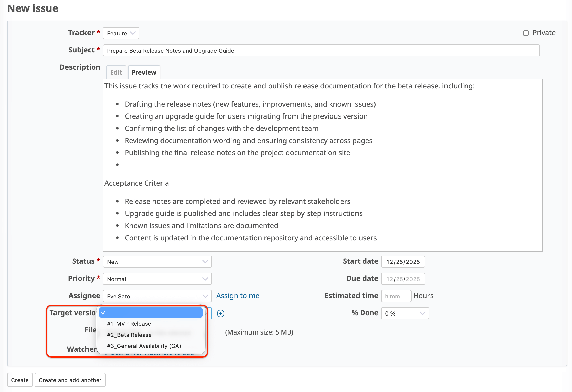Pick #3_General Availability (GA) version option
The width and height of the screenshot is (572, 392).
(144, 346)
